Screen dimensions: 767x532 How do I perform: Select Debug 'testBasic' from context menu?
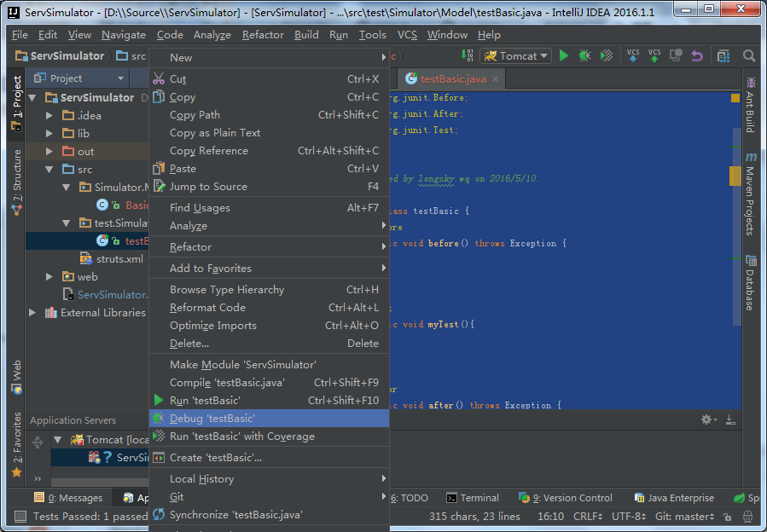pos(269,418)
